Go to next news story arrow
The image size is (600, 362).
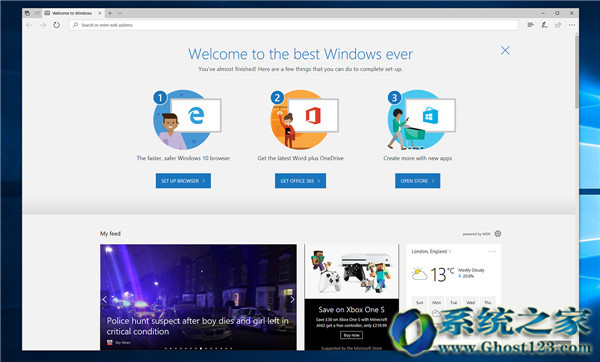click(292, 300)
